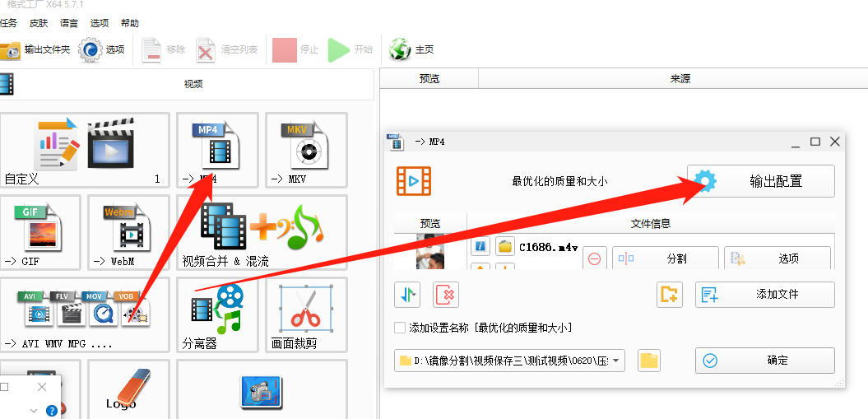Collapse the 视频 video category header
Screen dimensions: 868x419
[x=187, y=84]
